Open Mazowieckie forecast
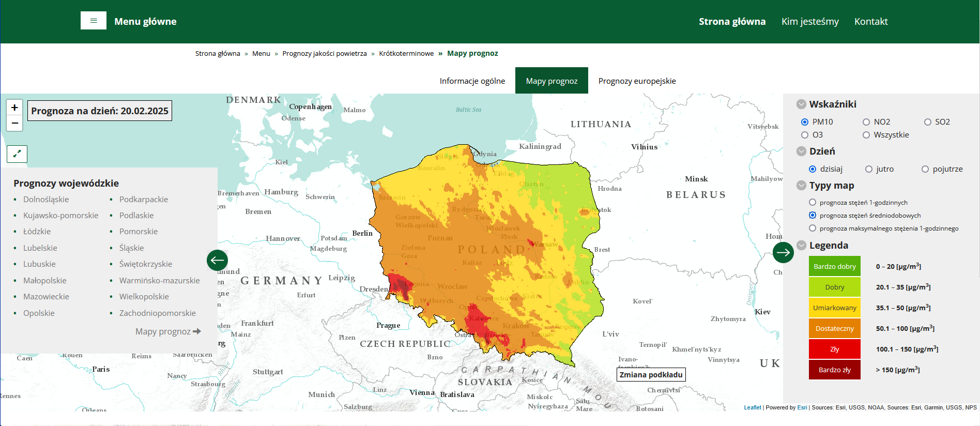980x426 pixels. click(x=46, y=297)
